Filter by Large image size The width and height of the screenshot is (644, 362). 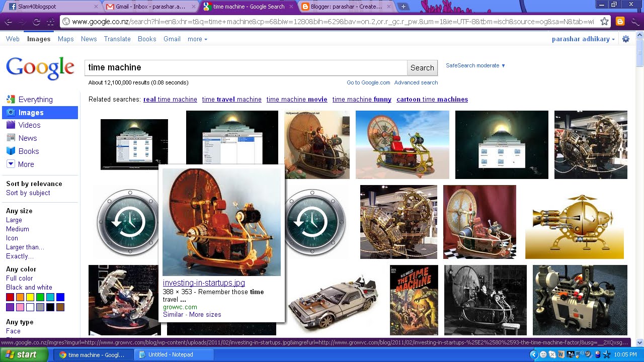click(14, 220)
